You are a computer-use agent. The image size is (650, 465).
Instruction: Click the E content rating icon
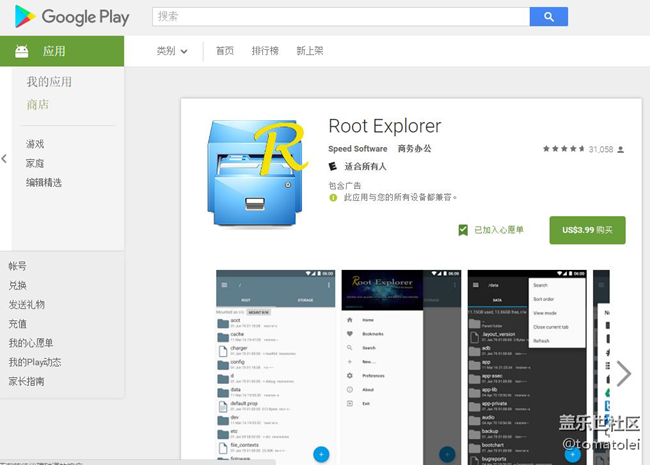[x=332, y=167]
